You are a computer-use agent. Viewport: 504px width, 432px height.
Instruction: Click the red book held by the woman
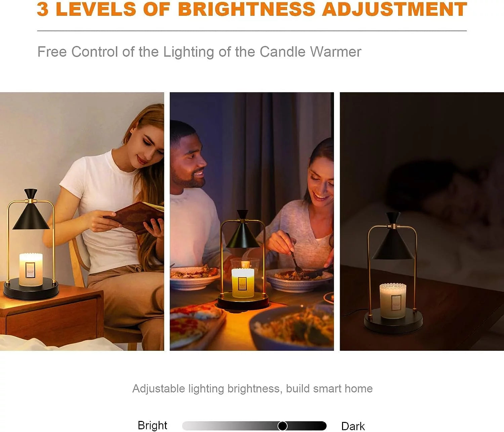(x=134, y=217)
